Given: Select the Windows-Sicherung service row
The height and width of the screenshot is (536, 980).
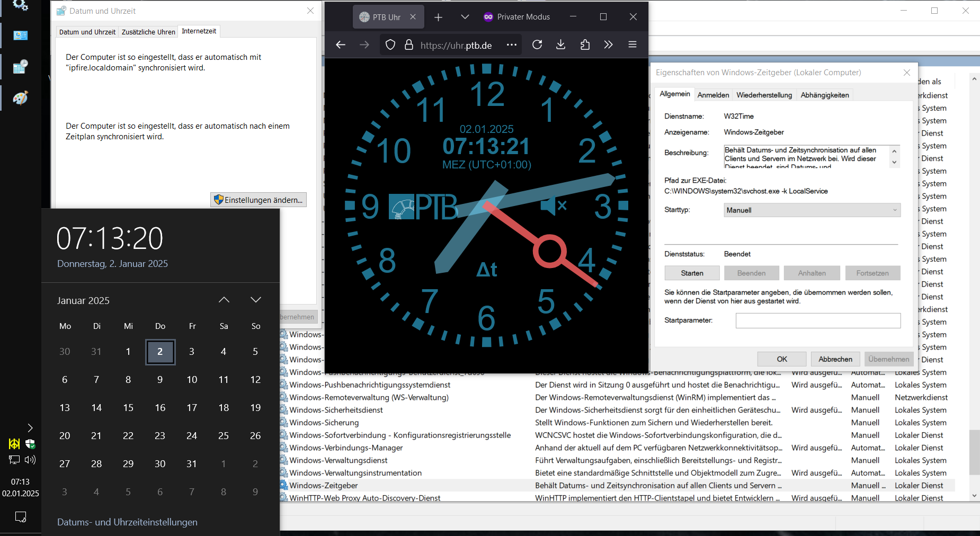Looking at the screenshot, I should coord(617,423).
